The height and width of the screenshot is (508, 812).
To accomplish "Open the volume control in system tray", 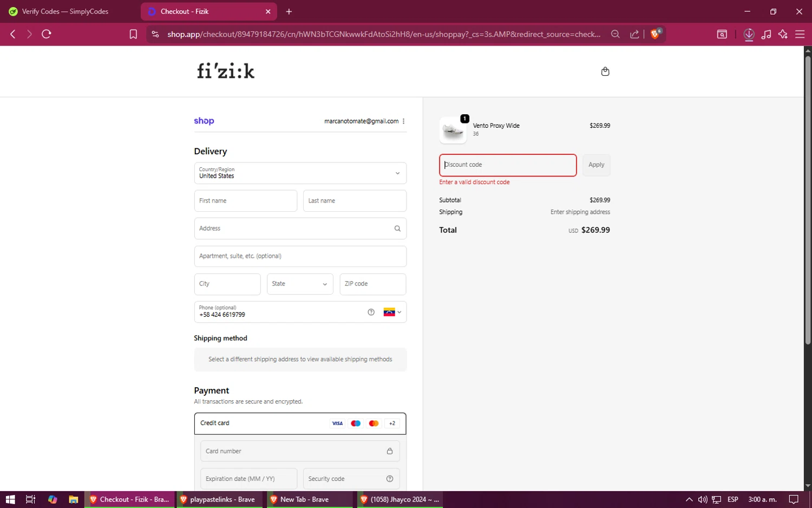I will pos(703,499).
